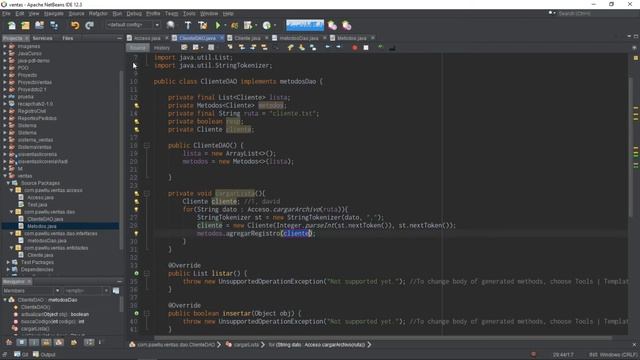Collapse the cargarLista method code fold
This screenshot has height=360, width=640.
147,193
